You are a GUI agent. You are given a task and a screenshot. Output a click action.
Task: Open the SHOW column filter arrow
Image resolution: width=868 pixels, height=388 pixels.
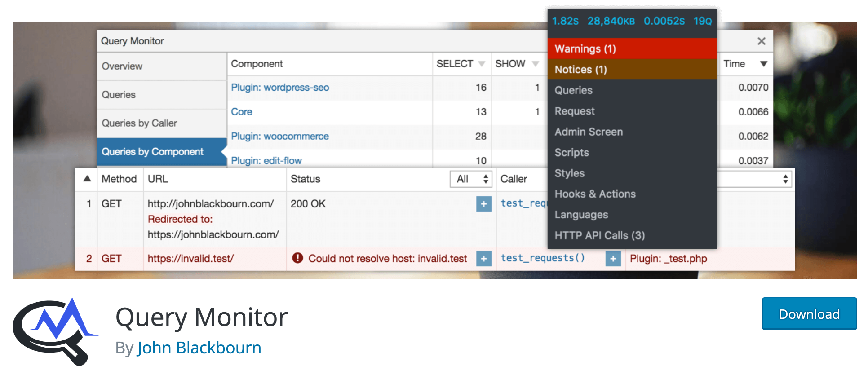pos(535,64)
